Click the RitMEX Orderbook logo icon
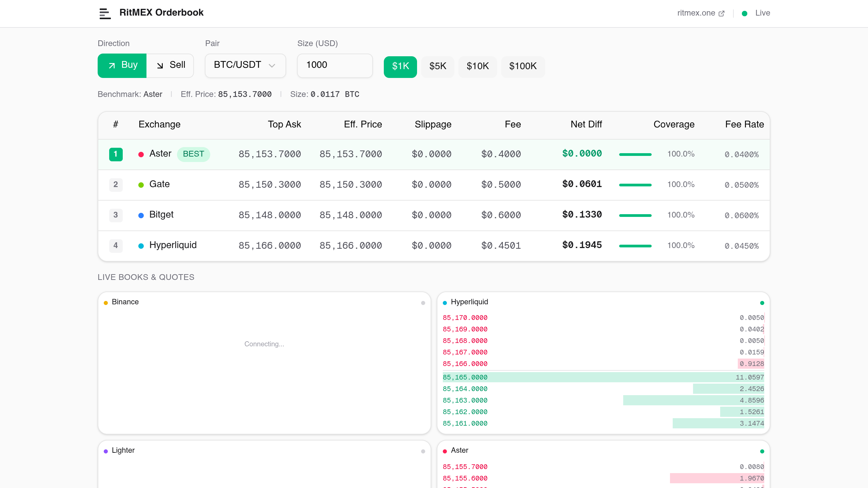Viewport: 868px width, 488px height. [x=105, y=14]
